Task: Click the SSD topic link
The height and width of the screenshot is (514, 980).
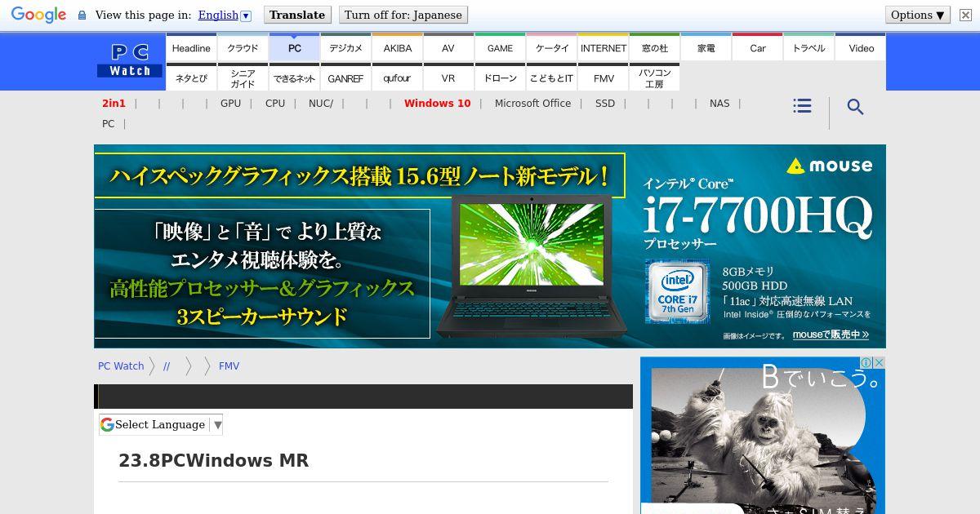Action: coord(605,103)
